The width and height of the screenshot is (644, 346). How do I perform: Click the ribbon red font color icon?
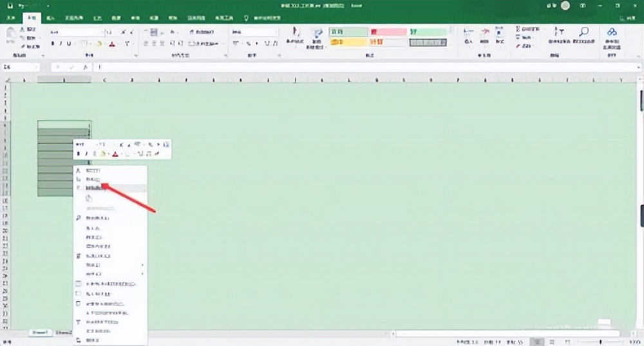[112, 44]
